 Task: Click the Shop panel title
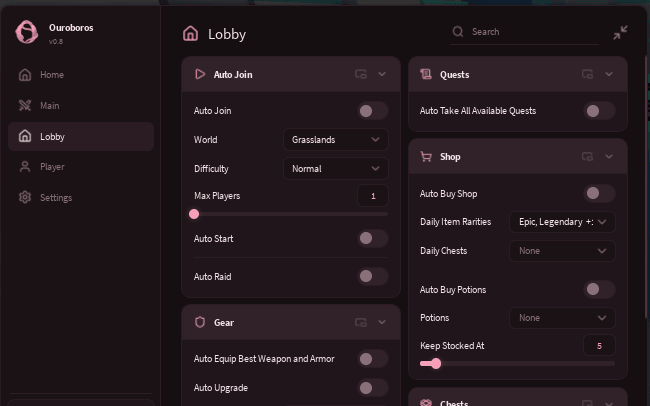450,157
